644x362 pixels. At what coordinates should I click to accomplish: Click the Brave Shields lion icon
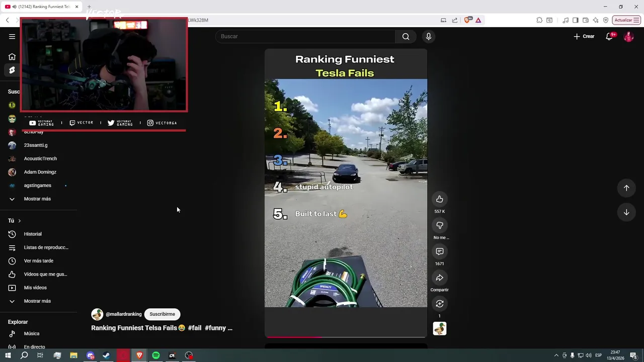click(x=467, y=20)
